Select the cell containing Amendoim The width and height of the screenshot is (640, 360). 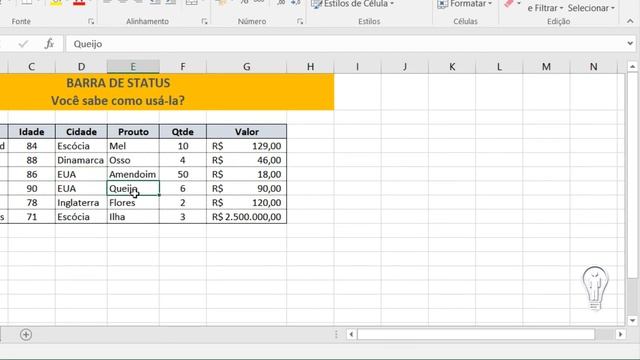(133, 174)
